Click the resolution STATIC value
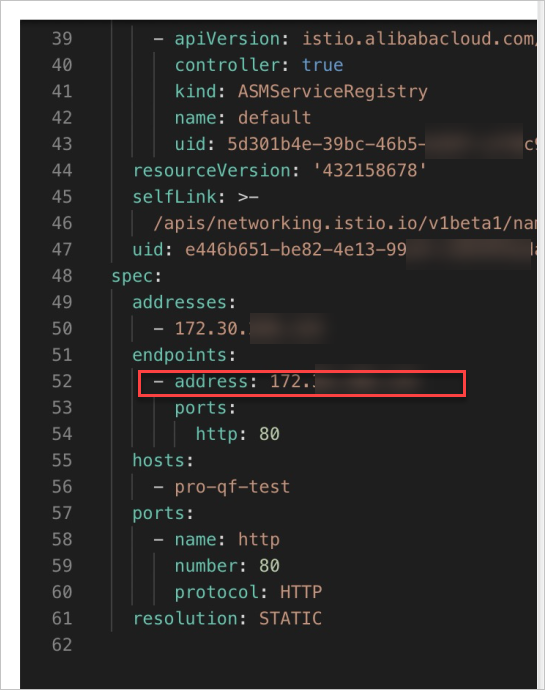 tap(290, 619)
